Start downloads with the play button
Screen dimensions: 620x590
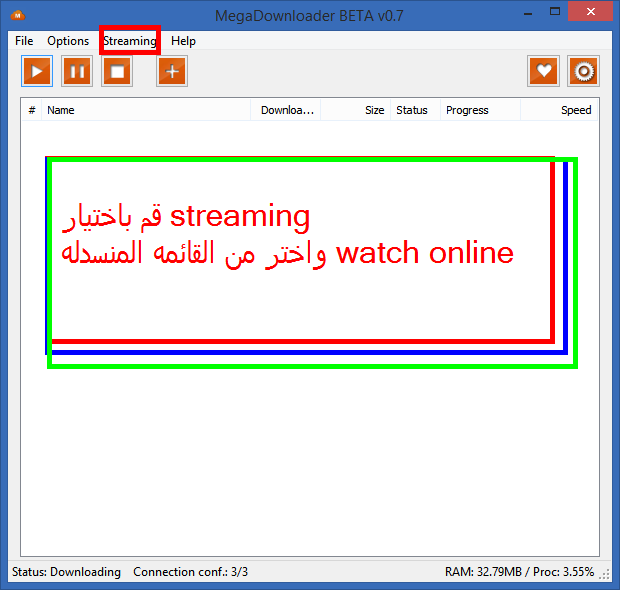37,71
